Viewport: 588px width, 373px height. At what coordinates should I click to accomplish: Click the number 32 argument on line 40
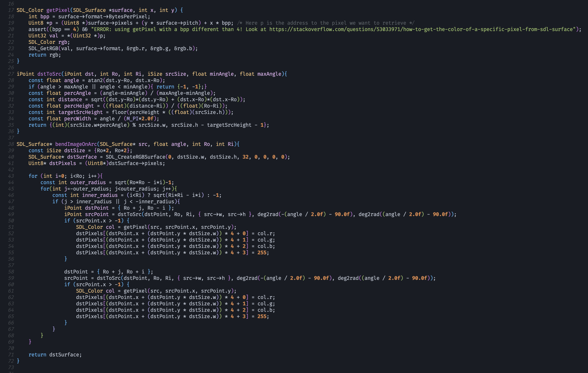[245, 157]
